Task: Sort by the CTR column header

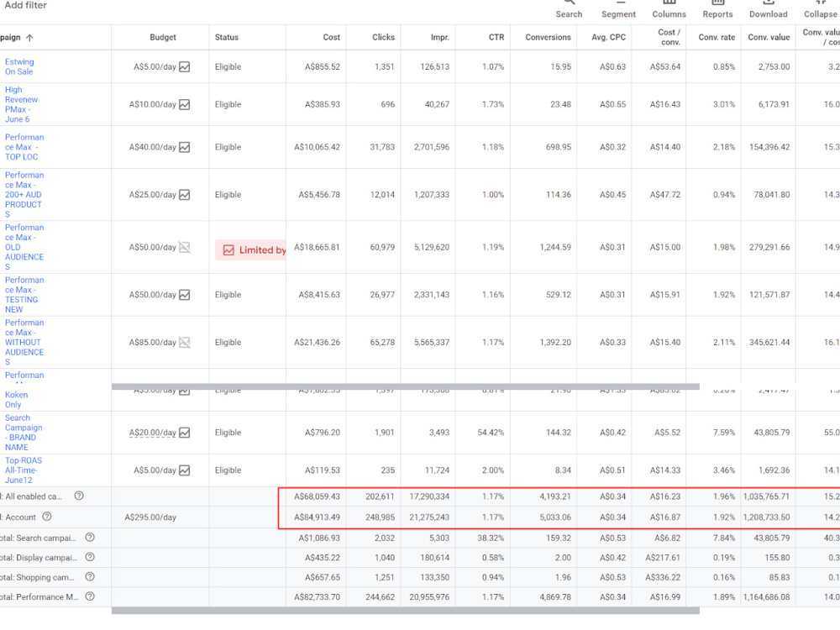Action: [x=496, y=38]
